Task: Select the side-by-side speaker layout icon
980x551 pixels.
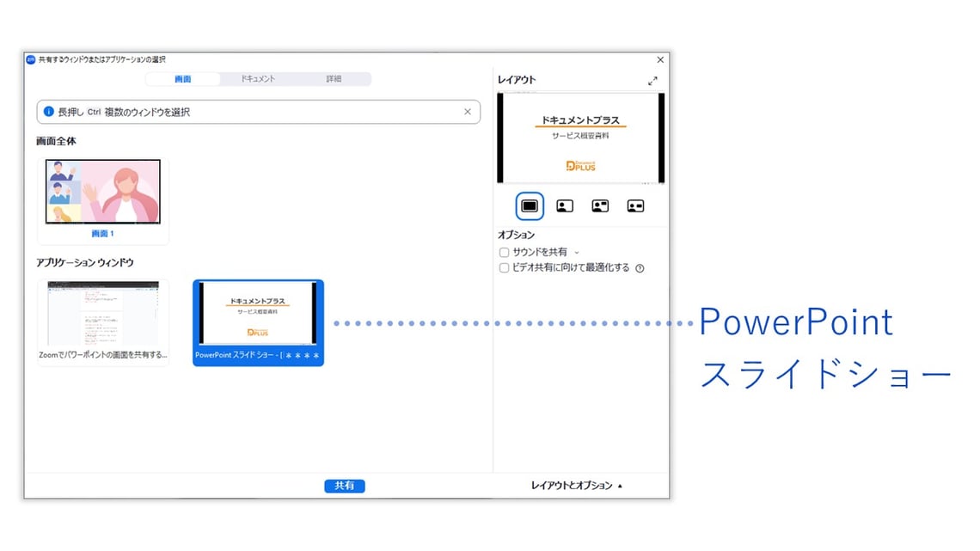Action: point(599,205)
